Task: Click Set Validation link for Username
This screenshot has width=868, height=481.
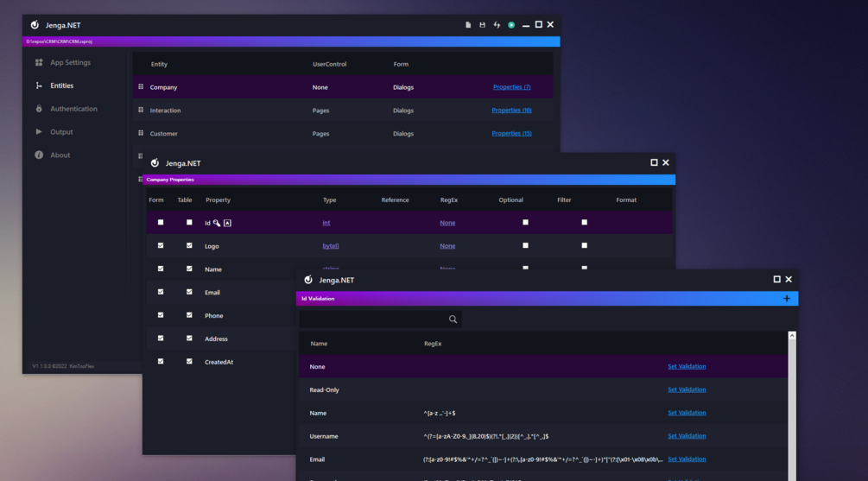Action: click(687, 435)
